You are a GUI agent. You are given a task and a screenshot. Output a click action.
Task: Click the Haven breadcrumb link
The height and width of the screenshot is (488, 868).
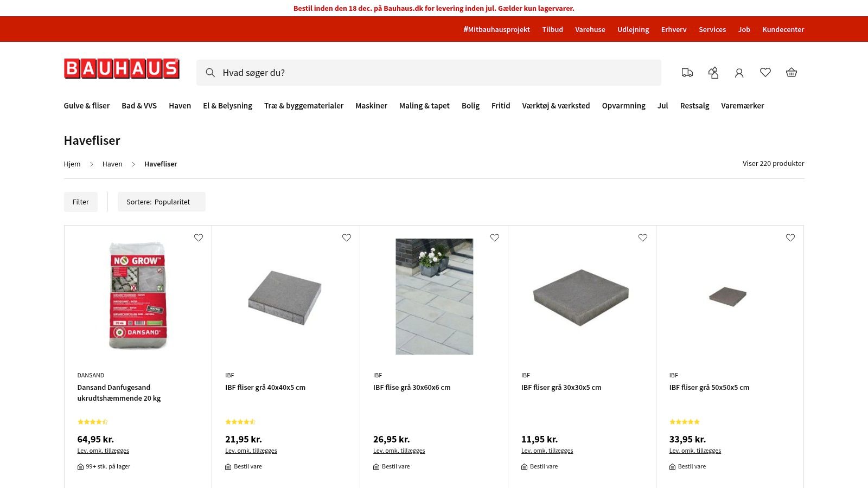click(x=112, y=164)
